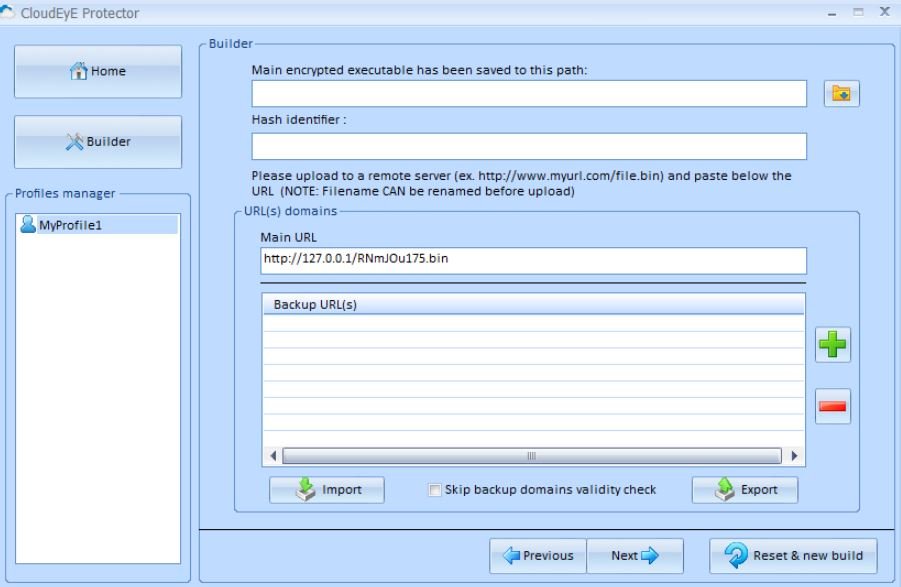901x587 pixels.
Task: Click the backup list horizontal scrollbar thumb
Action: 532,456
